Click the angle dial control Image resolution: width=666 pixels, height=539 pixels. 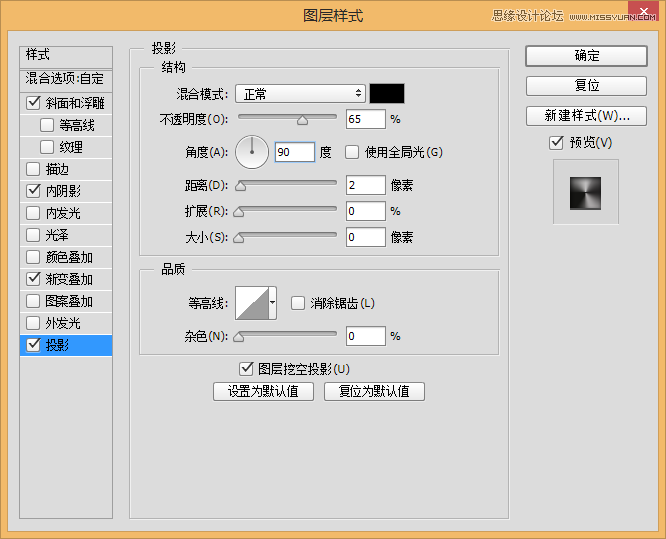pyautogui.click(x=252, y=152)
